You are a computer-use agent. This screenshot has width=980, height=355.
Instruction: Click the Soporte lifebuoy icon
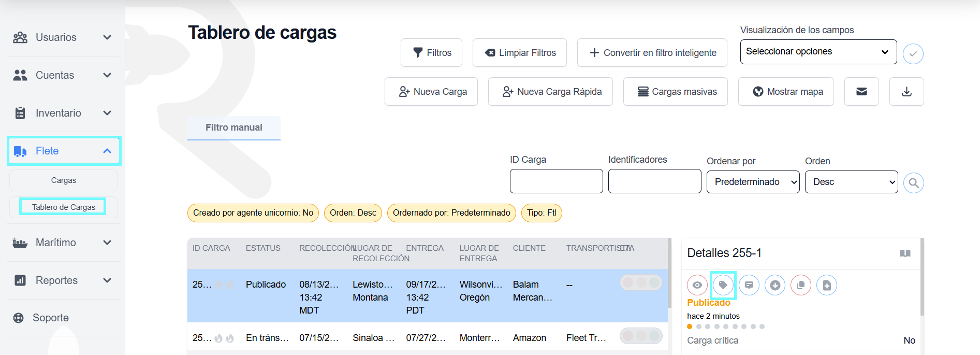[19, 318]
